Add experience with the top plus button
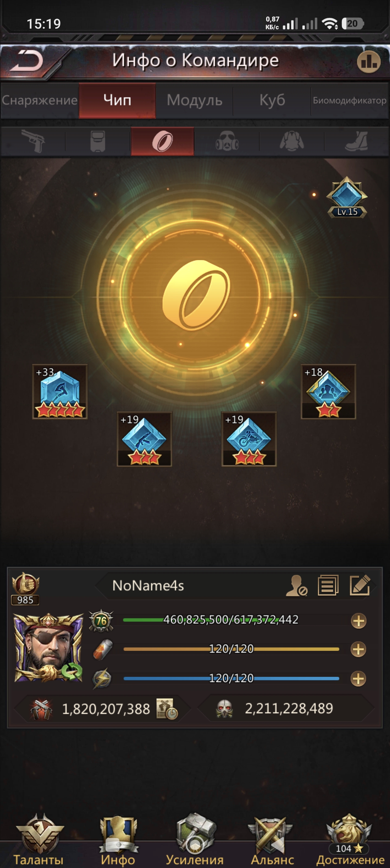The width and height of the screenshot is (390, 868). 359,621
